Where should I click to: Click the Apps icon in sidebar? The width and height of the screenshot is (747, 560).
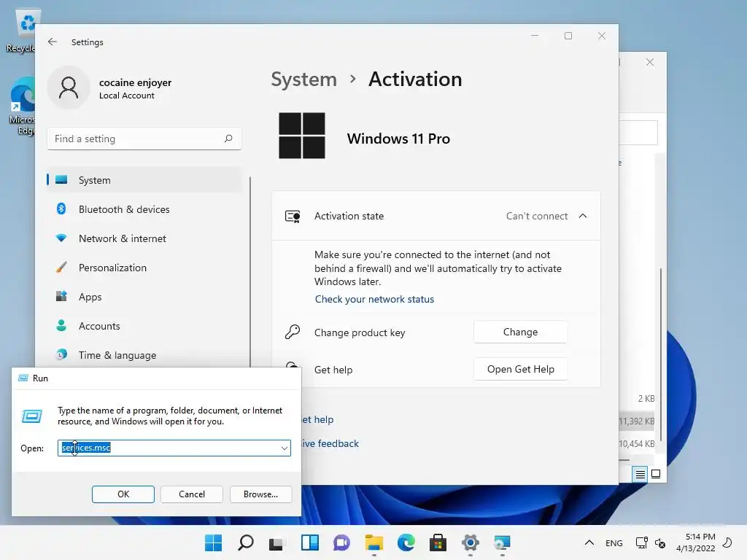(61, 296)
